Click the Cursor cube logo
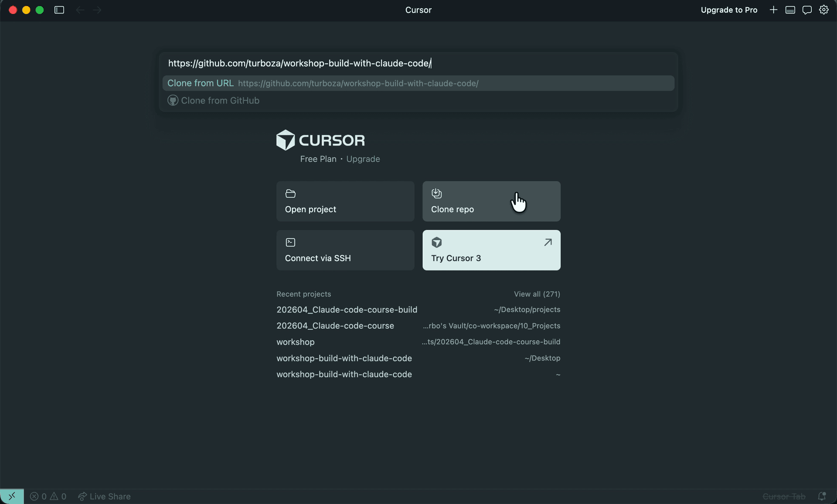837x504 pixels. (x=286, y=140)
